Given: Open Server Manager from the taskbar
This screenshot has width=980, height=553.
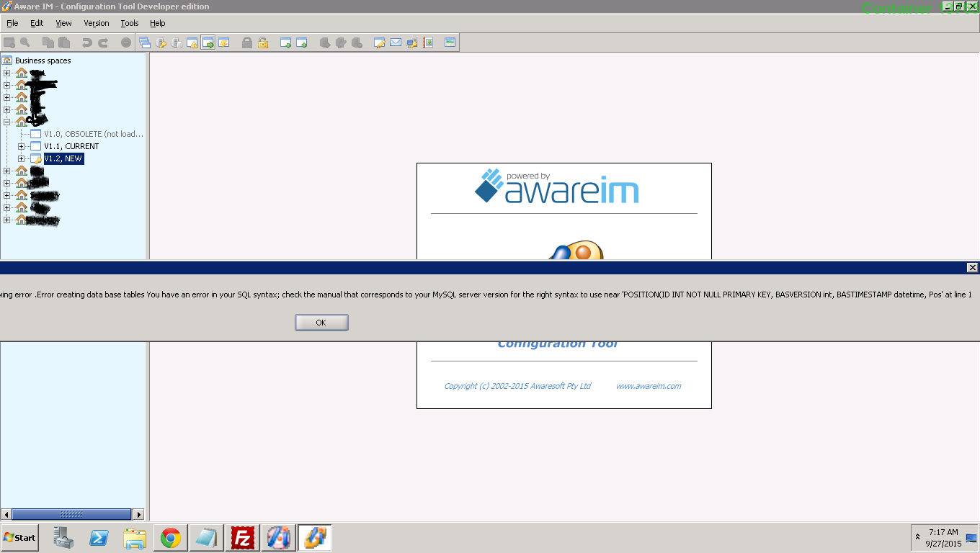Looking at the screenshot, I should [63, 538].
